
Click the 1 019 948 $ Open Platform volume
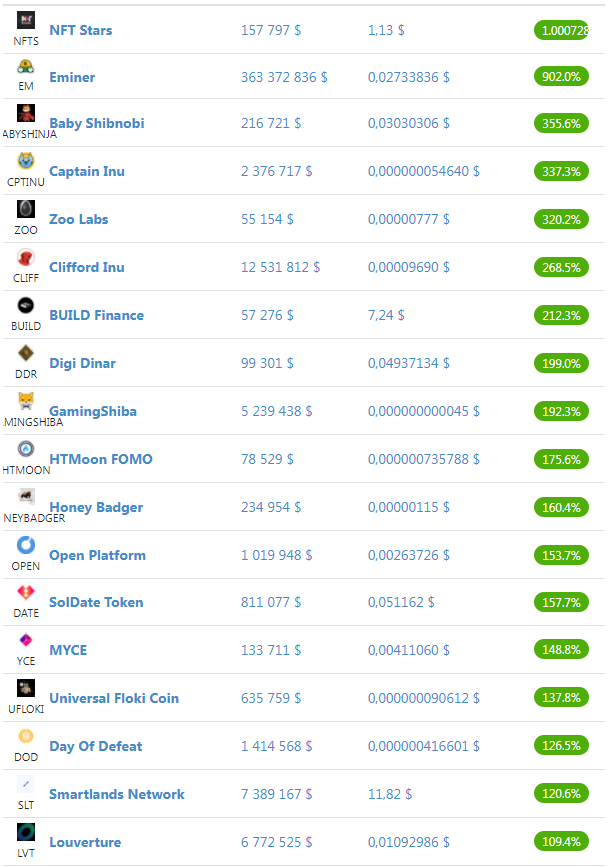coord(276,556)
